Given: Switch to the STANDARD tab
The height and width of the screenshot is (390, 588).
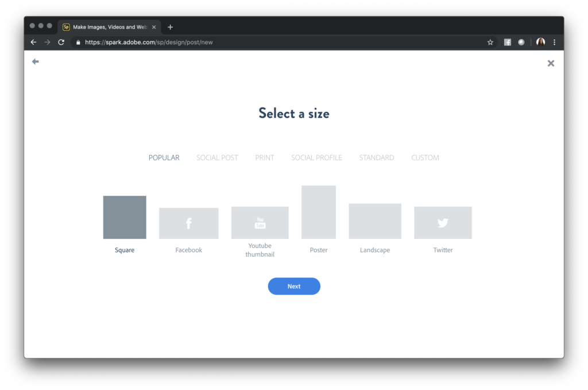Looking at the screenshot, I should [377, 157].
